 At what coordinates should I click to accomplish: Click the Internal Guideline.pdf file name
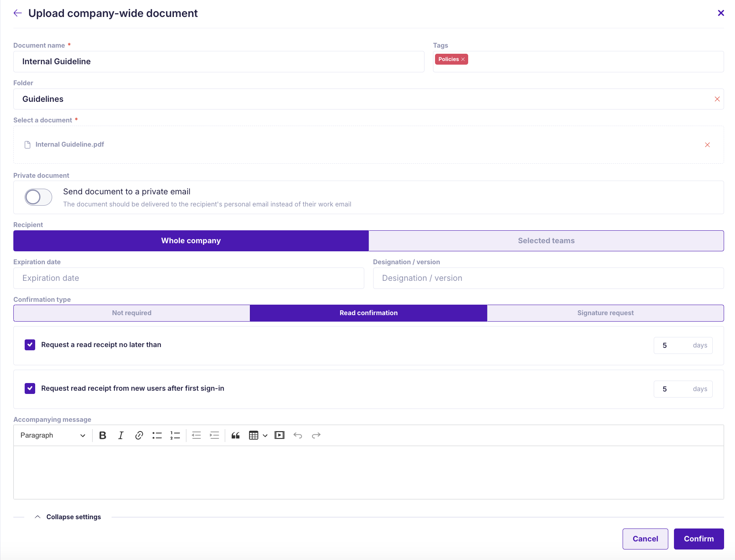click(70, 145)
